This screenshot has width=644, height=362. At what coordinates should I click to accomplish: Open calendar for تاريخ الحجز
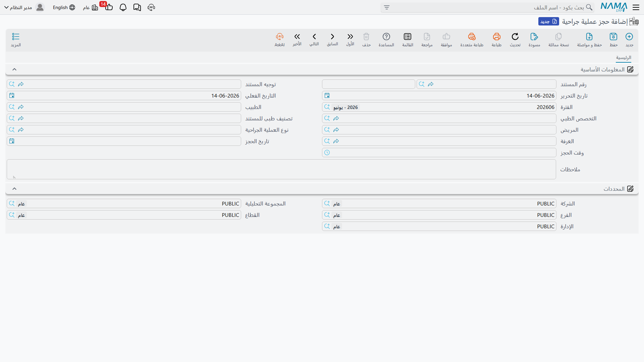(x=12, y=141)
